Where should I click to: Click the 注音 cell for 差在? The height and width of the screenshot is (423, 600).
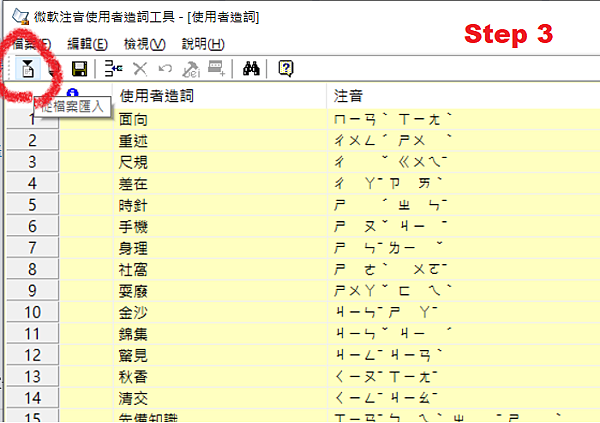(464, 183)
